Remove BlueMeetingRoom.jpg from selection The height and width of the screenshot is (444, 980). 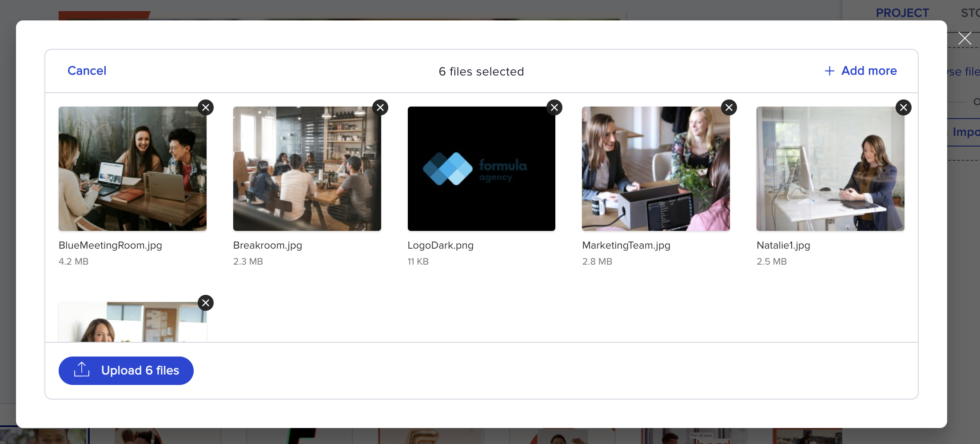206,107
